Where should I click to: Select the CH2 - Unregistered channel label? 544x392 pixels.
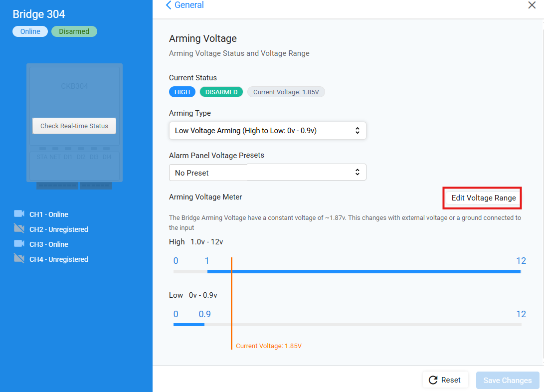59,229
